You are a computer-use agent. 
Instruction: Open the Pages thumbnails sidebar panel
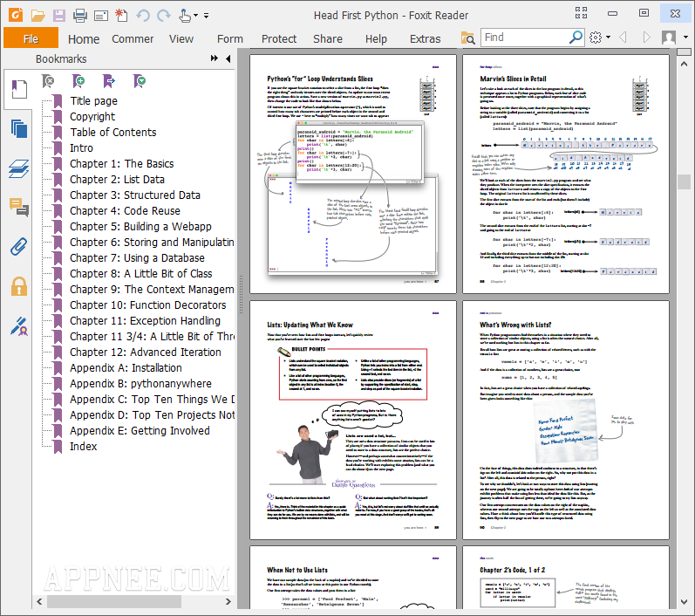(19, 128)
